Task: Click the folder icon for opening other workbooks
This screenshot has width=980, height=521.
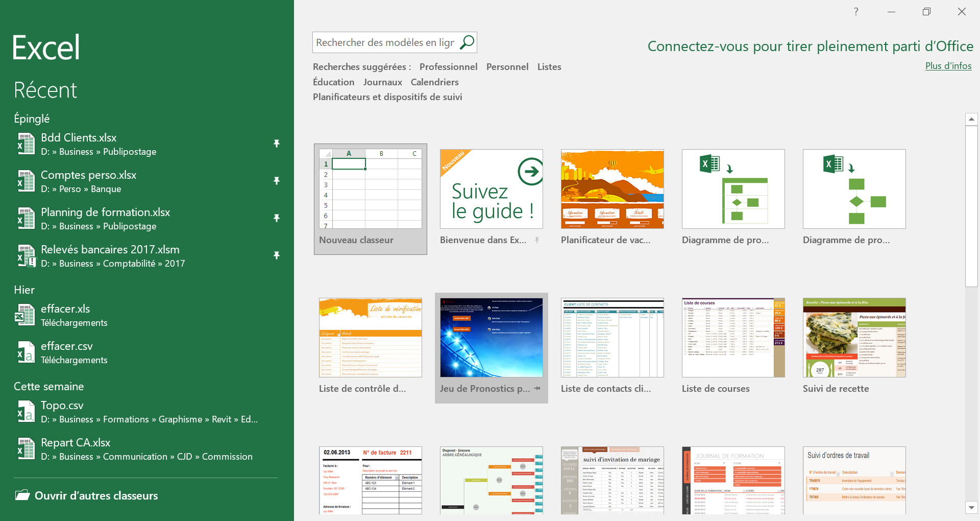Action: pos(22,495)
